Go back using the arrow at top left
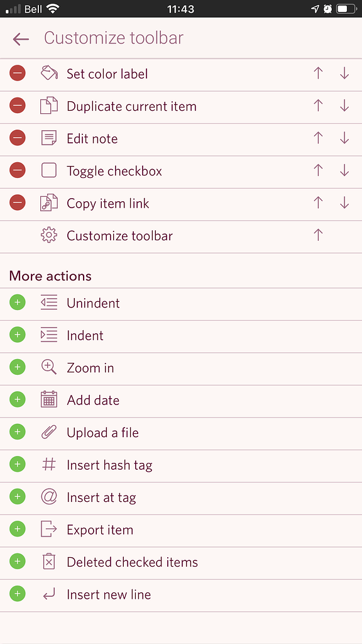362x644 pixels. click(21, 39)
